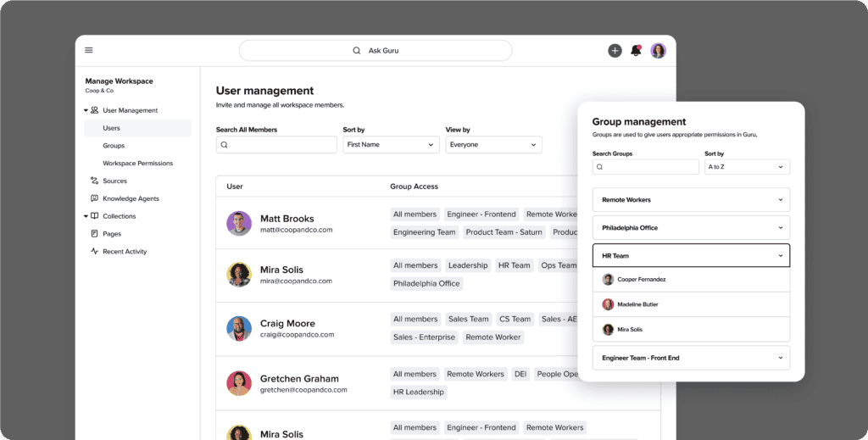Click Craig Moore's CS Team tag
The height and width of the screenshot is (440, 868).
515,320
